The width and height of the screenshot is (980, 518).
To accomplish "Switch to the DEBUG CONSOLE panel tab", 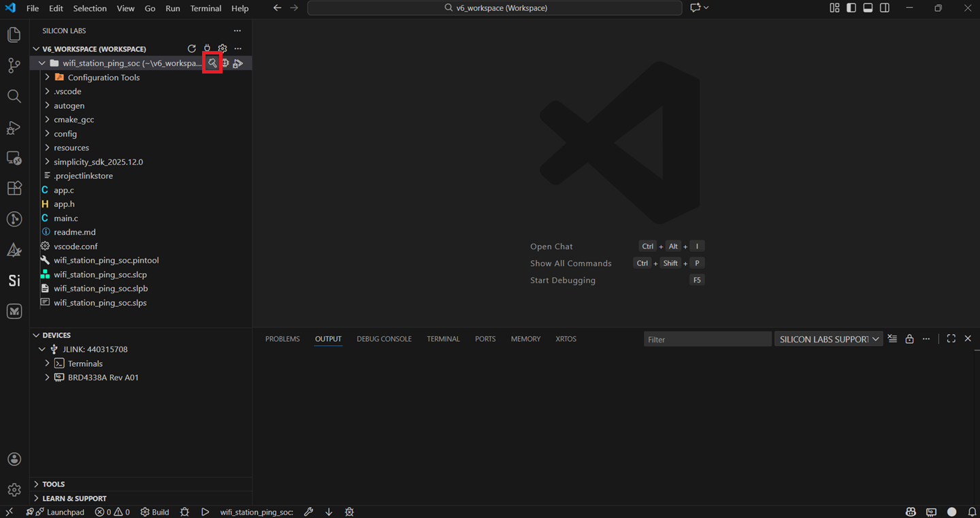I will 384,339.
